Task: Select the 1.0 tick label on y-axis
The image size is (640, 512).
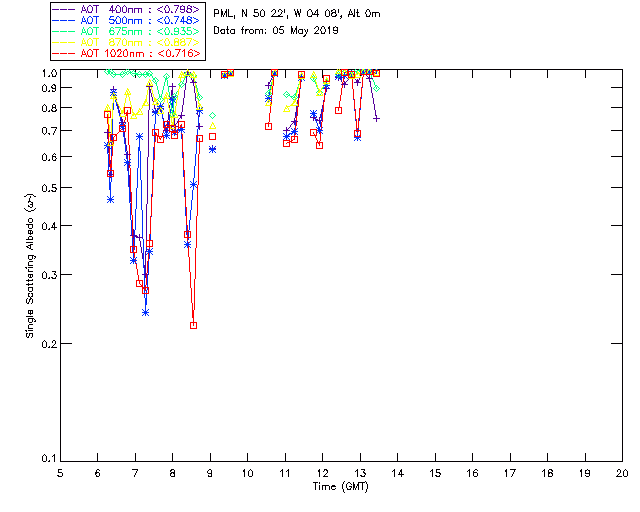Action: (x=47, y=73)
